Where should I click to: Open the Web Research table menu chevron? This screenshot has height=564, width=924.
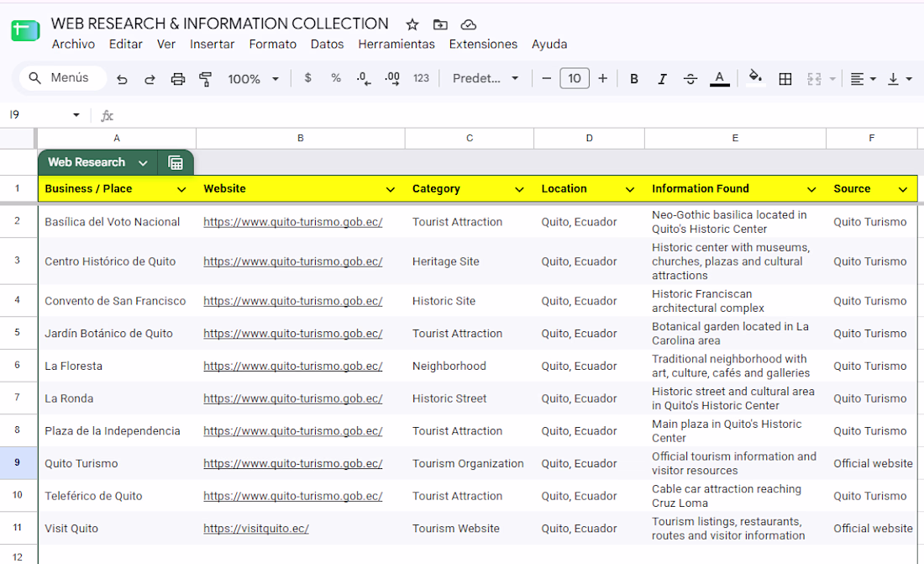pos(143,163)
